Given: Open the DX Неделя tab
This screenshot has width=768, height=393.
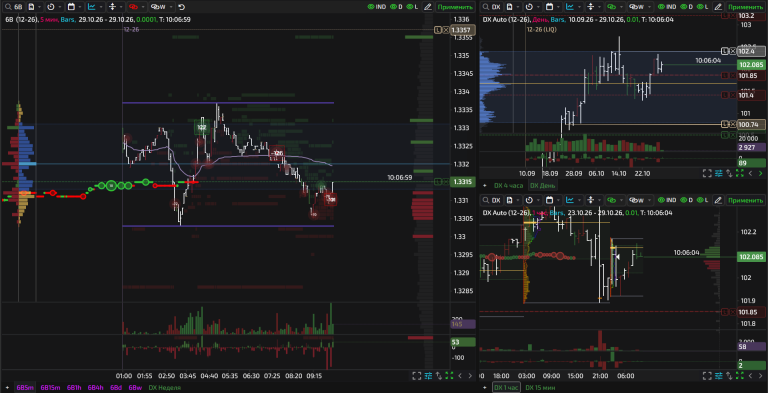Looking at the screenshot, I should pyautogui.click(x=165, y=388).
